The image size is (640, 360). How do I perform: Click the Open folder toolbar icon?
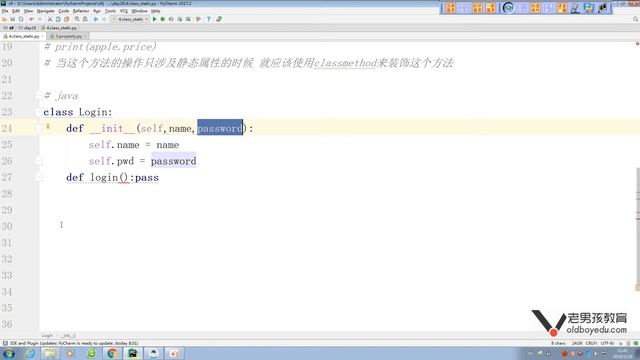coord(4,19)
